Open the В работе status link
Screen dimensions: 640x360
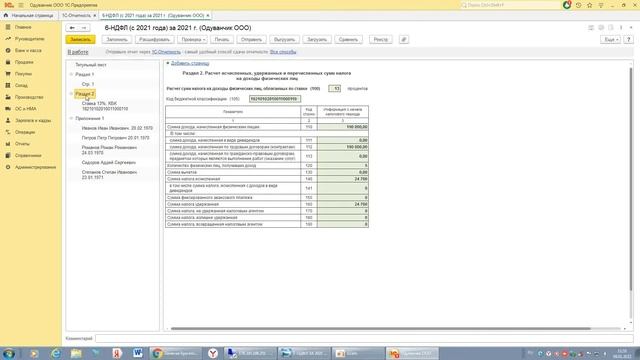point(78,52)
